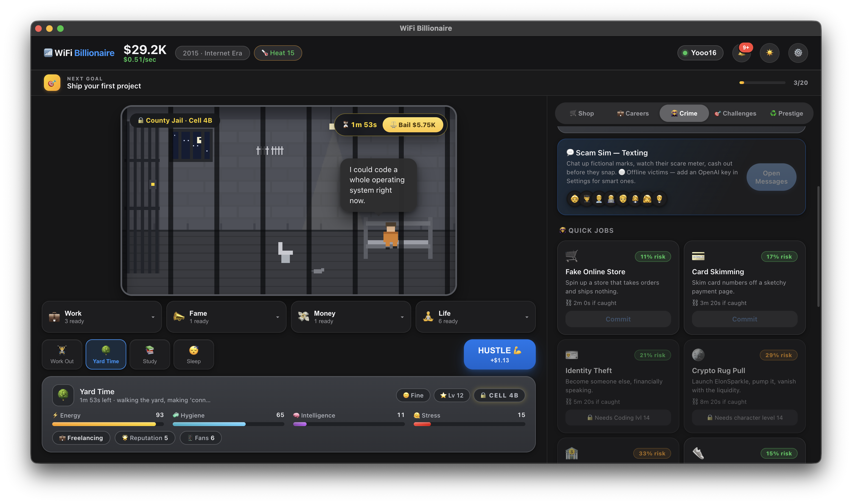Click the Hygiene soap icon
The height and width of the screenshot is (504, 852).
tap(176, 415)
